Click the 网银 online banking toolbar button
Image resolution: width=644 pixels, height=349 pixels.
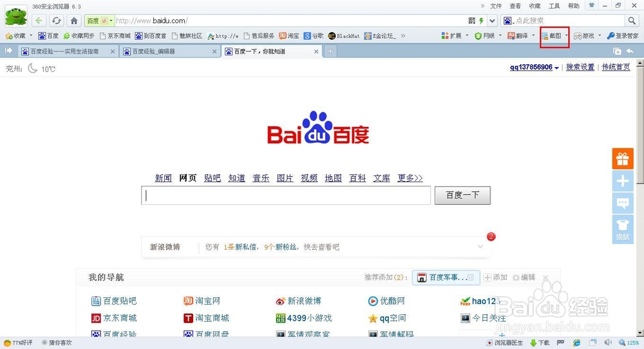coord(485,36)
